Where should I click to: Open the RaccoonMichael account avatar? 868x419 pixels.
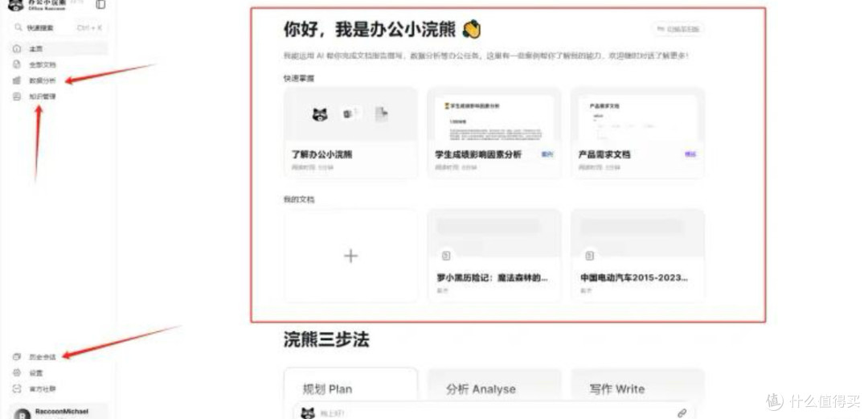coord(23,414)
